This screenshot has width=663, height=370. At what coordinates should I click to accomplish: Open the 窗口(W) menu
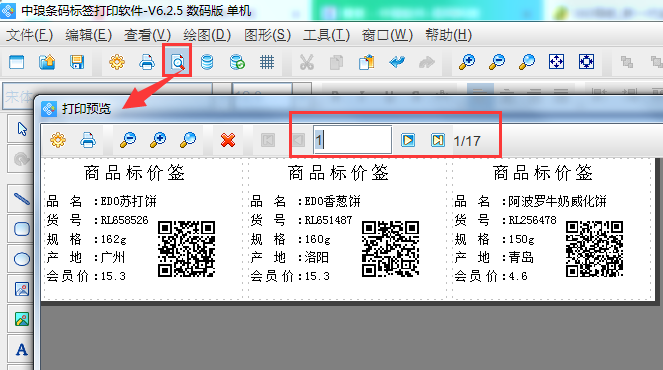[387, 35]
